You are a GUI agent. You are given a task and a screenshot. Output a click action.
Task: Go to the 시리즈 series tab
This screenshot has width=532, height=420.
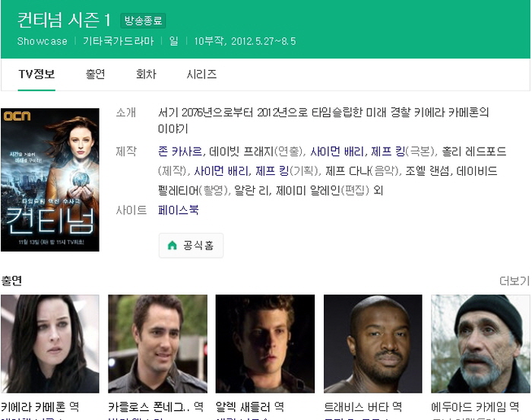201,75
